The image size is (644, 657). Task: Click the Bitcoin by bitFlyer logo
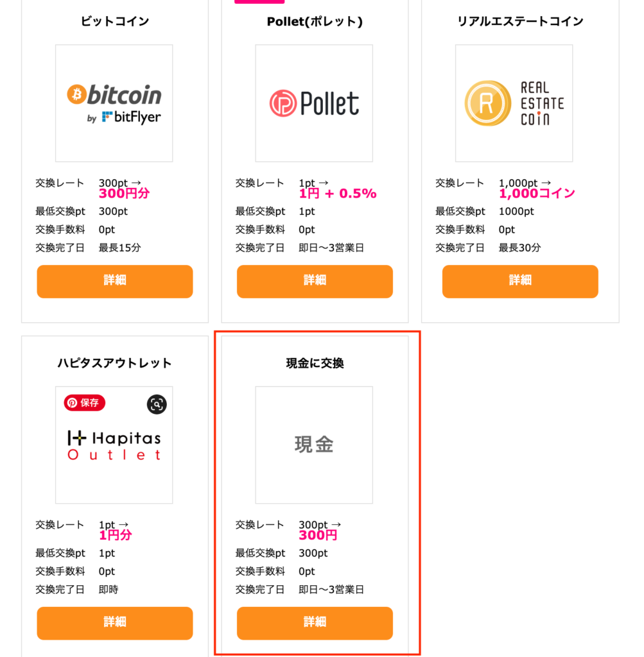point(114,103)
